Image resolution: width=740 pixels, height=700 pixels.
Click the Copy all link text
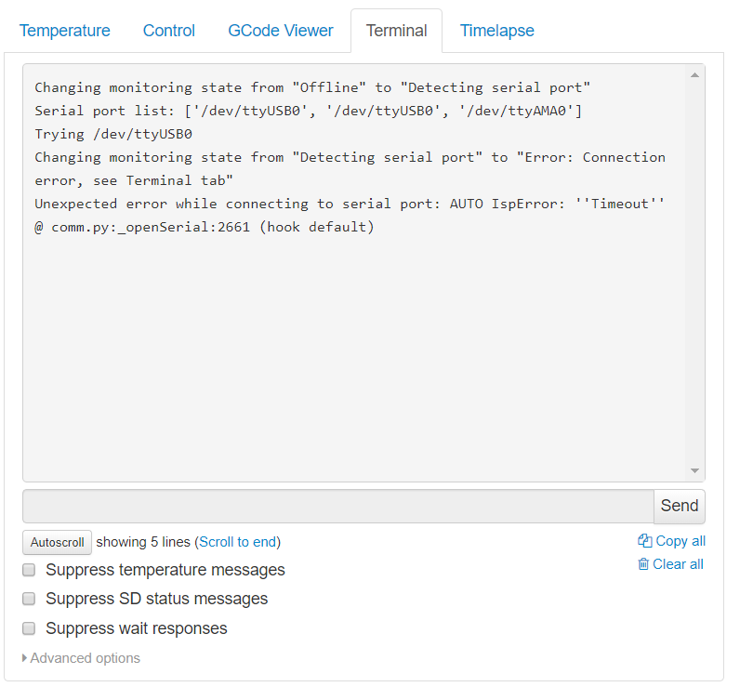(681, 541)
